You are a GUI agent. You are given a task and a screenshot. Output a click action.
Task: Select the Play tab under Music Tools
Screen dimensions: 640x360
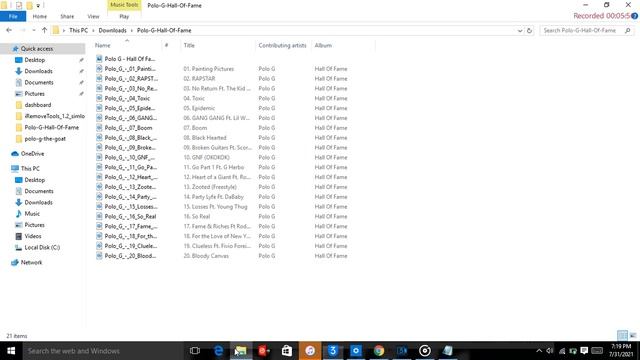[124, 16]
